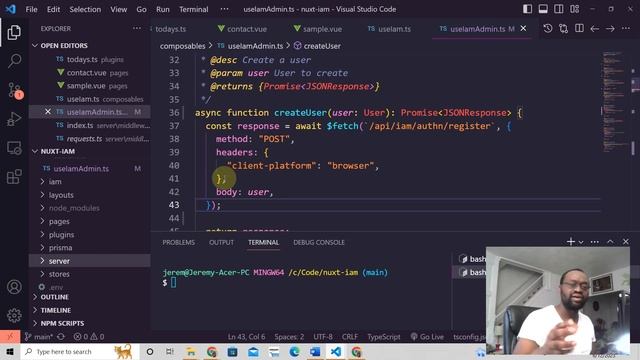Open the Extensions view
The image size is (640, 360).
tap(14, 177)
